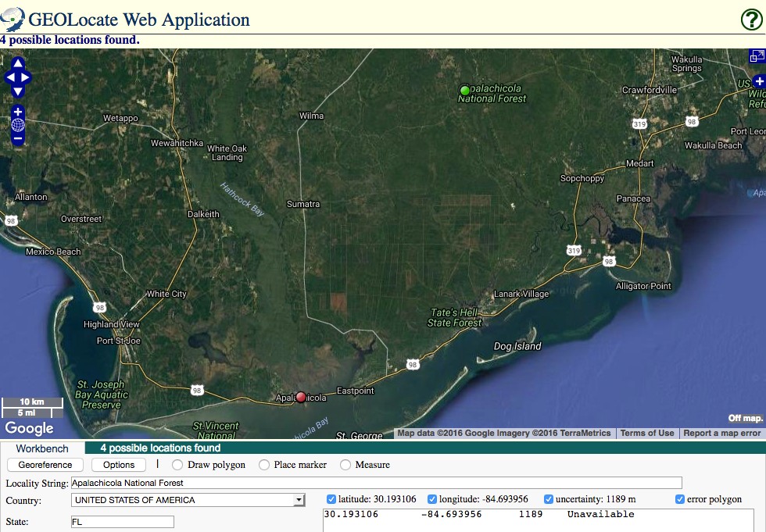Select the green location marker
Viewport: 766px width, 532px height.
(465, 91)
